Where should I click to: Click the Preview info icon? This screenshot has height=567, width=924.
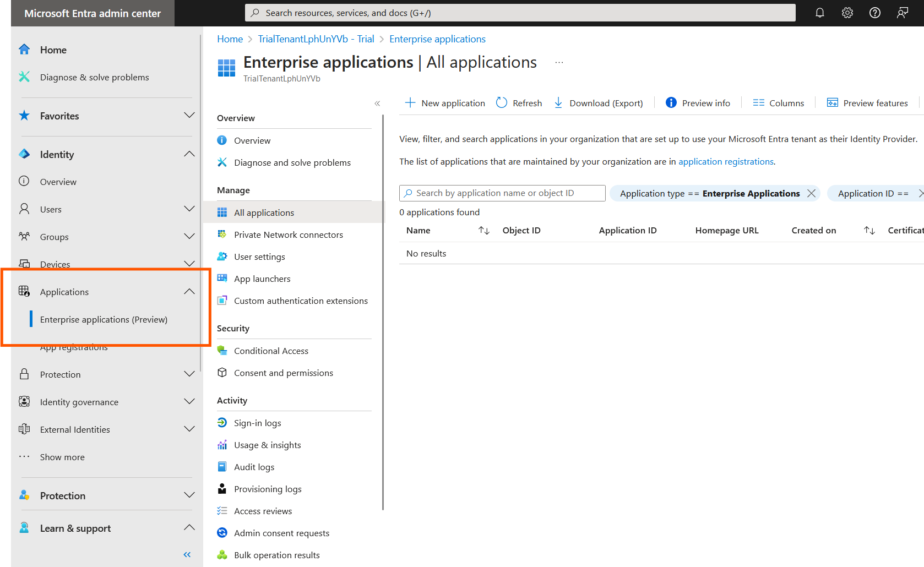point(671,103)
